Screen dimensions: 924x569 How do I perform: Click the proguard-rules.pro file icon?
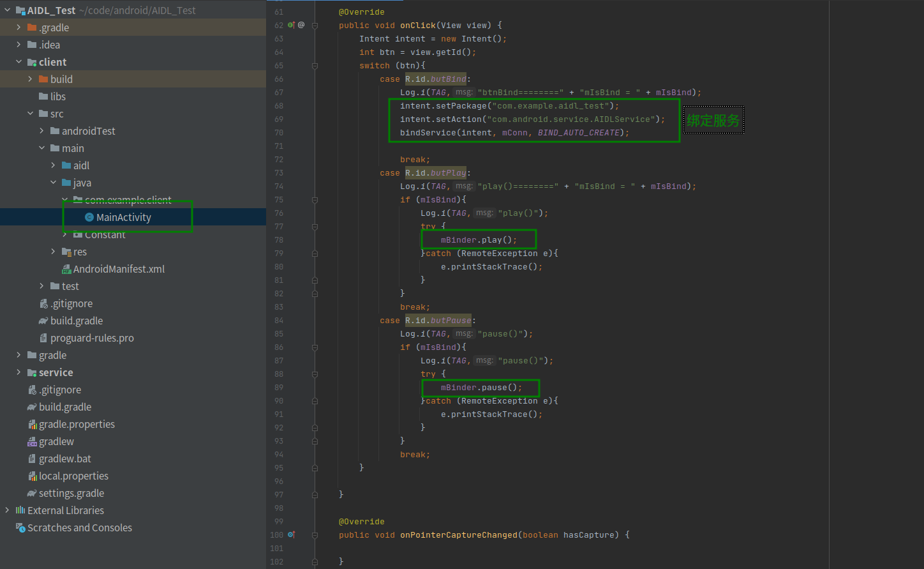(43, 338)
